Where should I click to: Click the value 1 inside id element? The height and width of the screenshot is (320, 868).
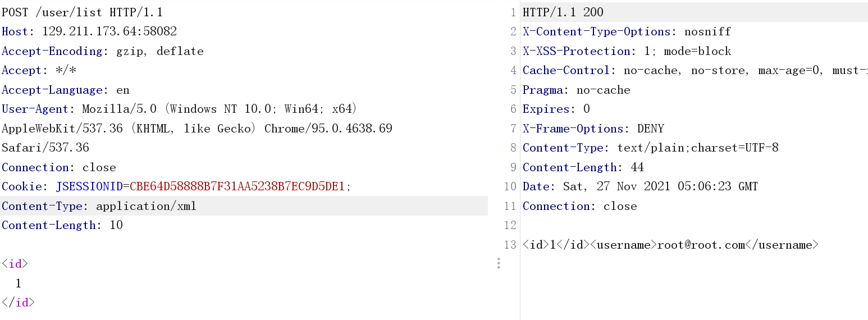pos(18,283)
